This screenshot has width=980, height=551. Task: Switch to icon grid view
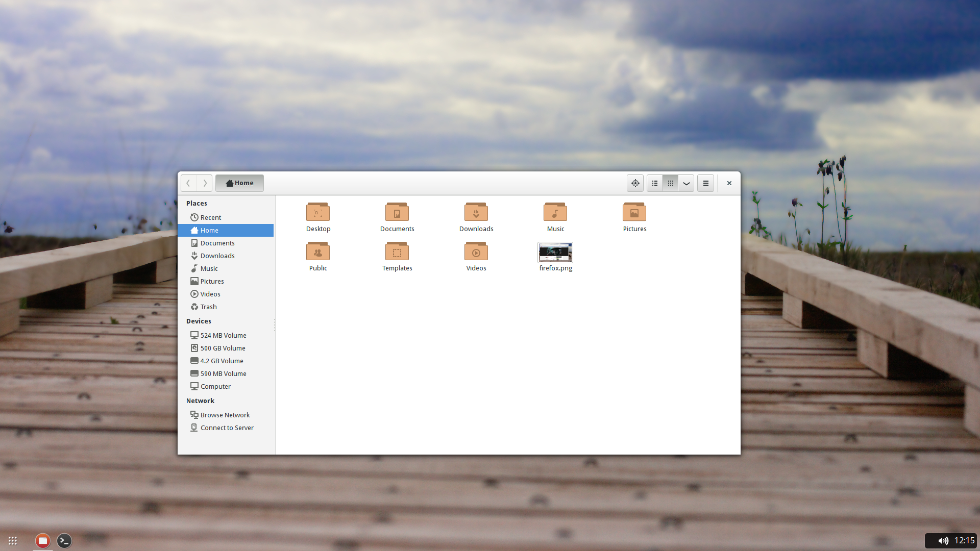[x=671, y=183]
